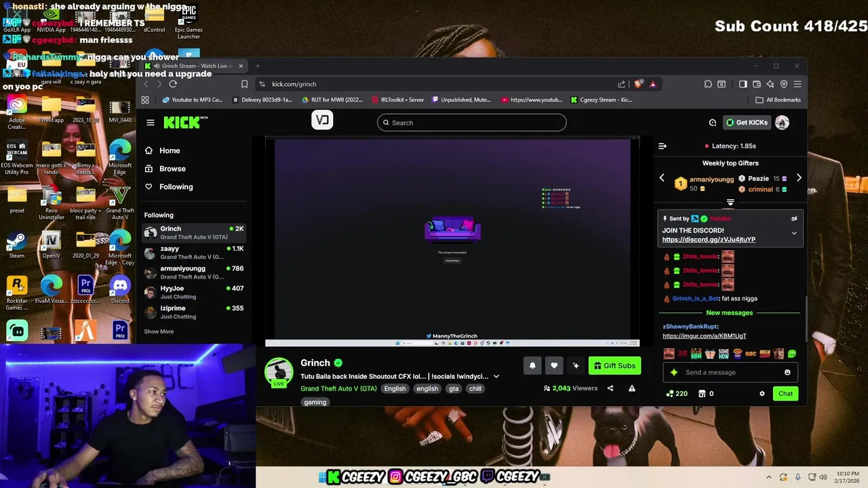Screen dimensions: 868x488
Task: Open the Kick profile avatar
Action: point(782,123)
